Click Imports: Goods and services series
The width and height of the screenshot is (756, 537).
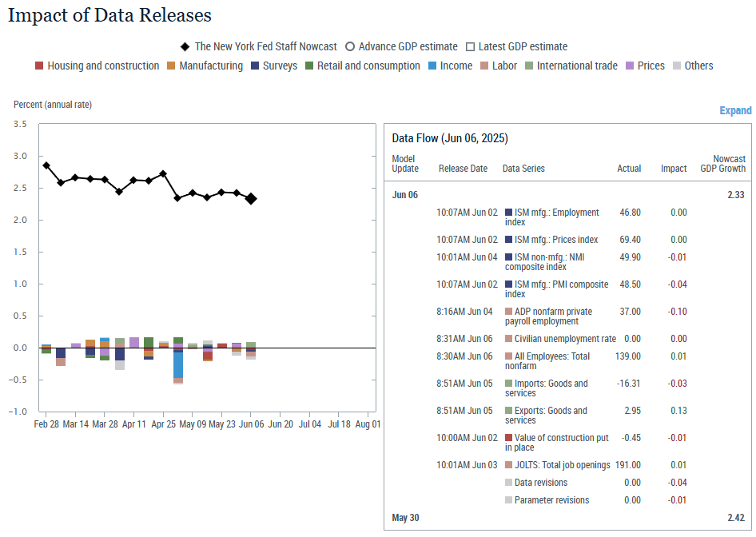pyautogui.click(x=547, y=388)
